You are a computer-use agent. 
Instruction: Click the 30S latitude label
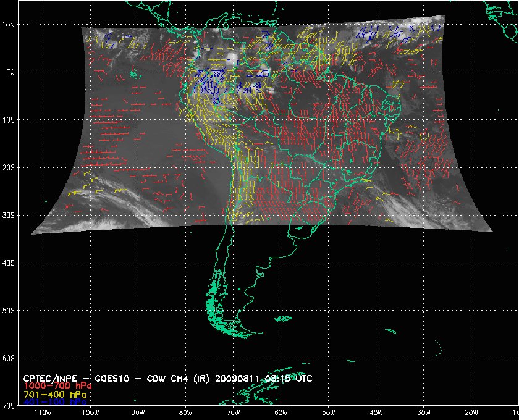click(8, 215)
